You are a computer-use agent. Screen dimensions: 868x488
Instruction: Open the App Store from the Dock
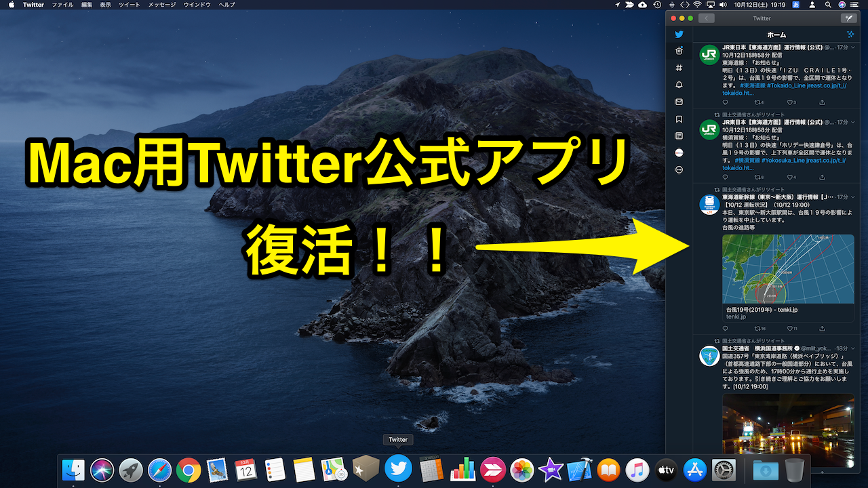[696, 469]
